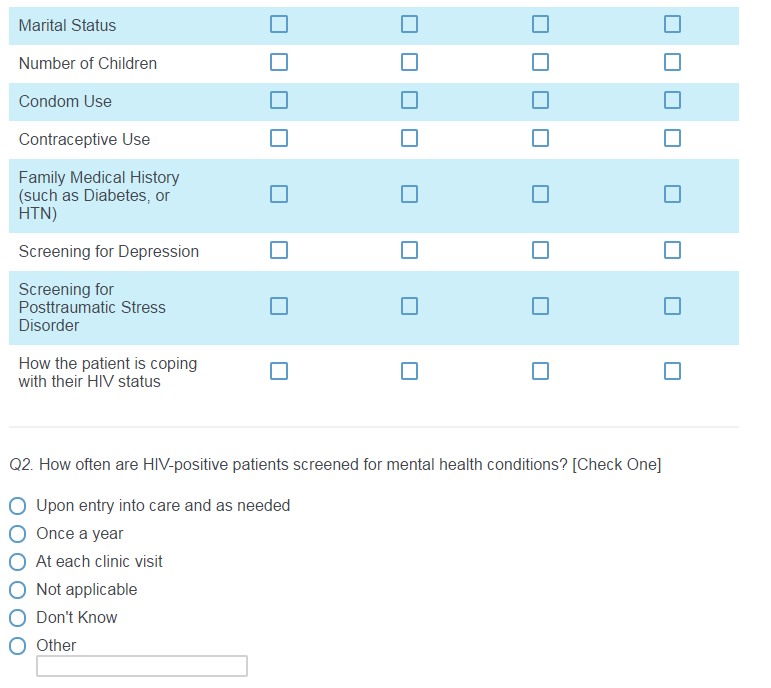
Task: Tick second checkbox for Posttraumatic Stress Disorder screening
Action: pos(409,306)
